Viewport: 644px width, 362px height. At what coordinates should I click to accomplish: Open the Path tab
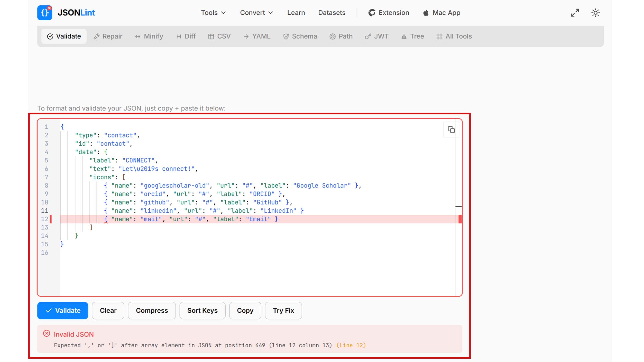(x=341, y=36)
